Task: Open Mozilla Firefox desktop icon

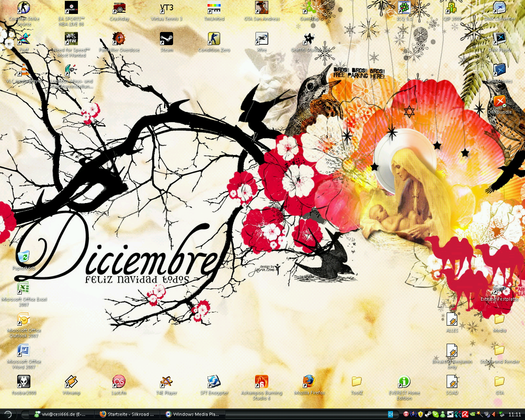Action: click(309, 382)
